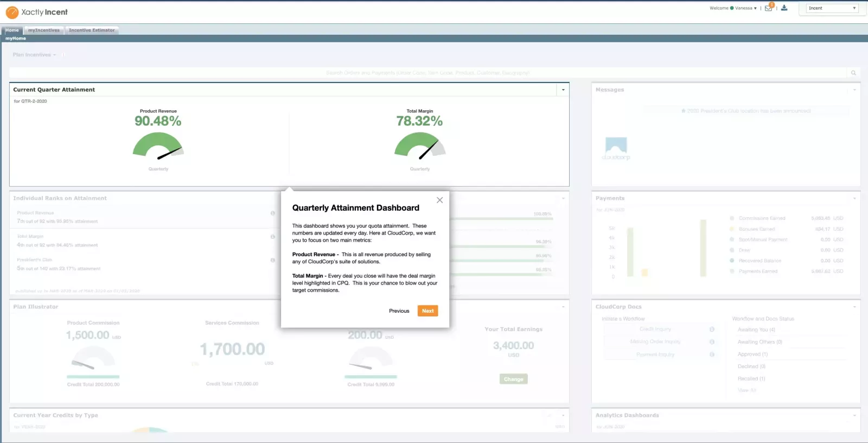The height and width of the screenshot is (443, 868).
Task: Click info icon on Product Revenue rank row
Action: coord(273,213)
